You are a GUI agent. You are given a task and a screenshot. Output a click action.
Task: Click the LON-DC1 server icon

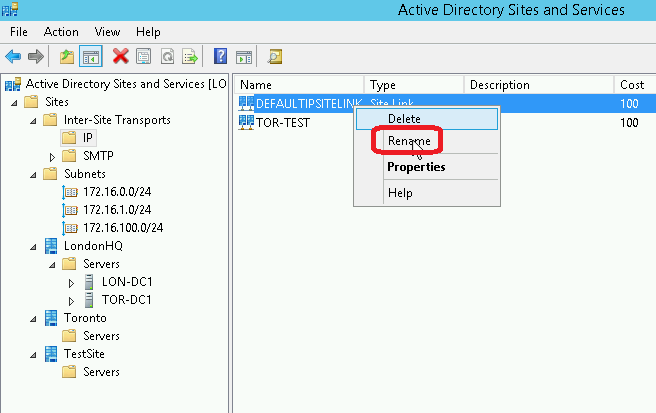pyautogui.click(x=89, y=282)
